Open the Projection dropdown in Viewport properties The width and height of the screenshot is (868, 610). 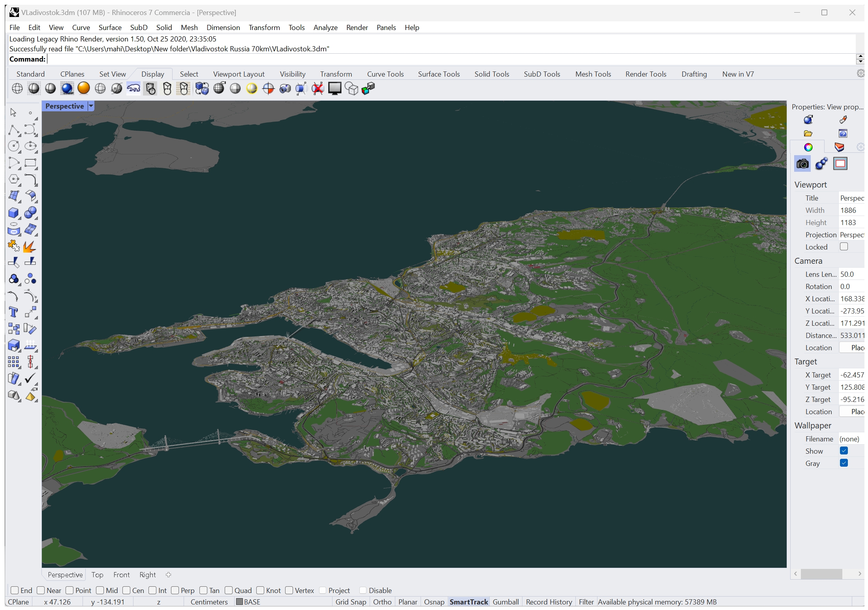point(851,235)
